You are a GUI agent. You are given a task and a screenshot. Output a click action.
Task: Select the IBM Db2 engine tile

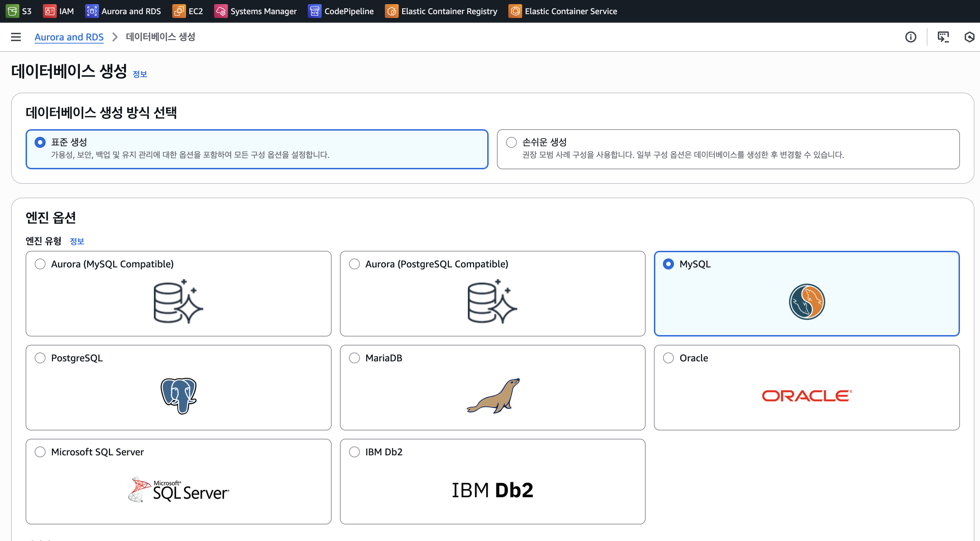(354, 452)
